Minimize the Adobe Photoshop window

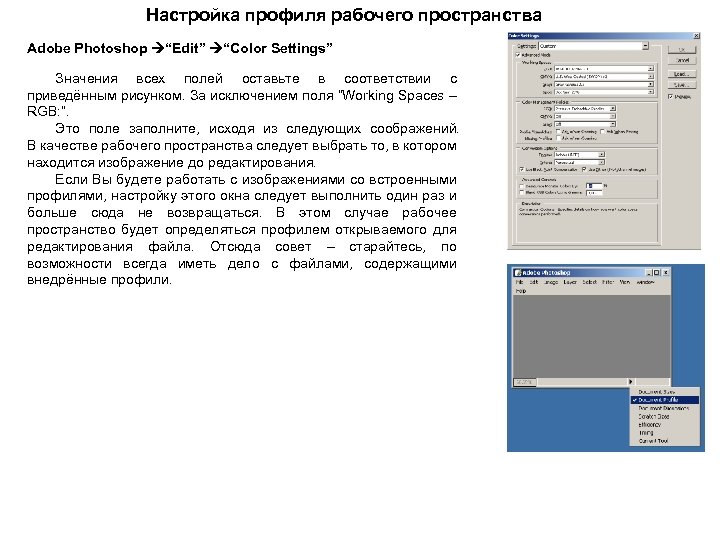click(x=649, y=272)
